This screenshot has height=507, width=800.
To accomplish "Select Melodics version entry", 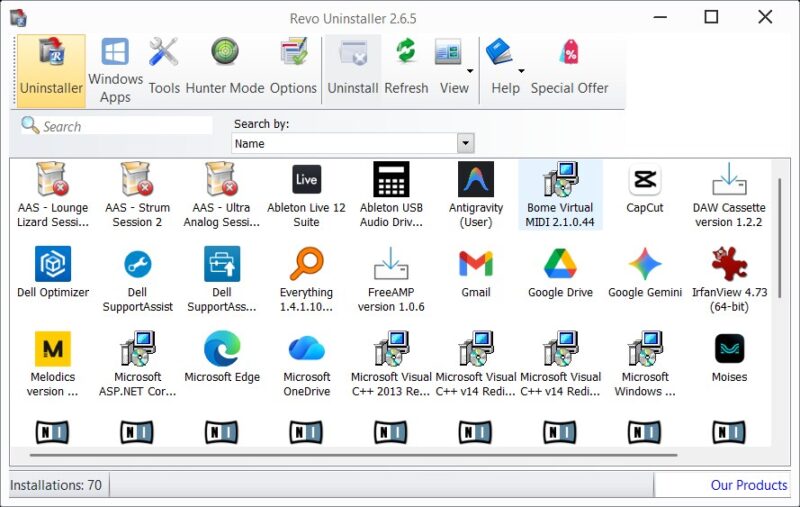I will click(x=53, y=364).
